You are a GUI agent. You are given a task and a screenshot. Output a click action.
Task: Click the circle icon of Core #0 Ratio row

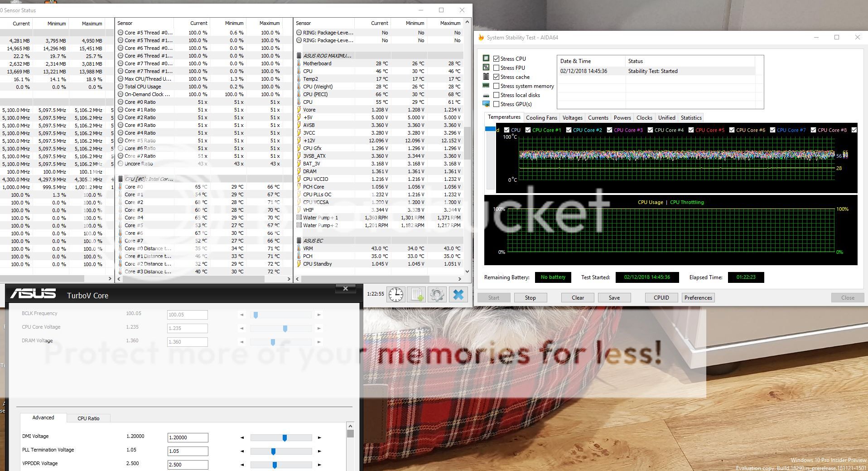point(121,102)
